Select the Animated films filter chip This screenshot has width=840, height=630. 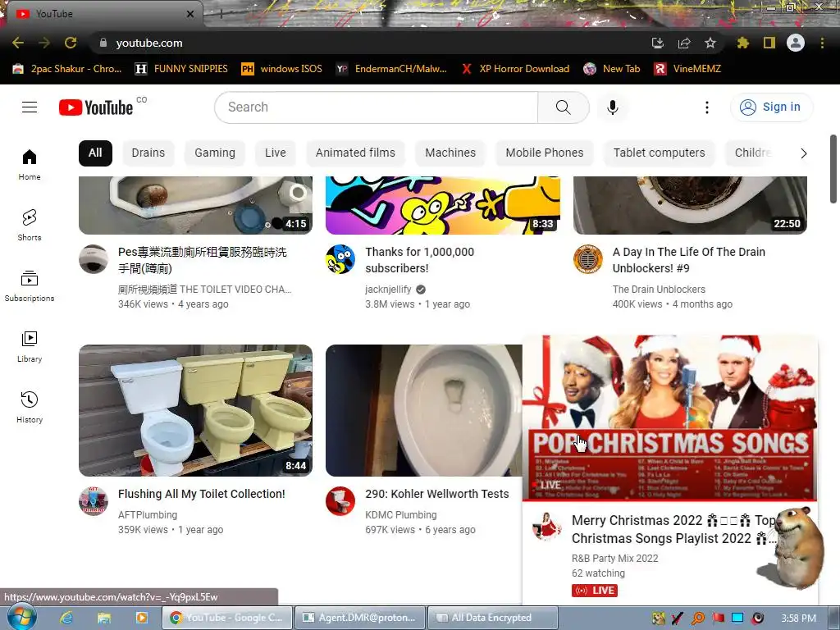(355, 153)
